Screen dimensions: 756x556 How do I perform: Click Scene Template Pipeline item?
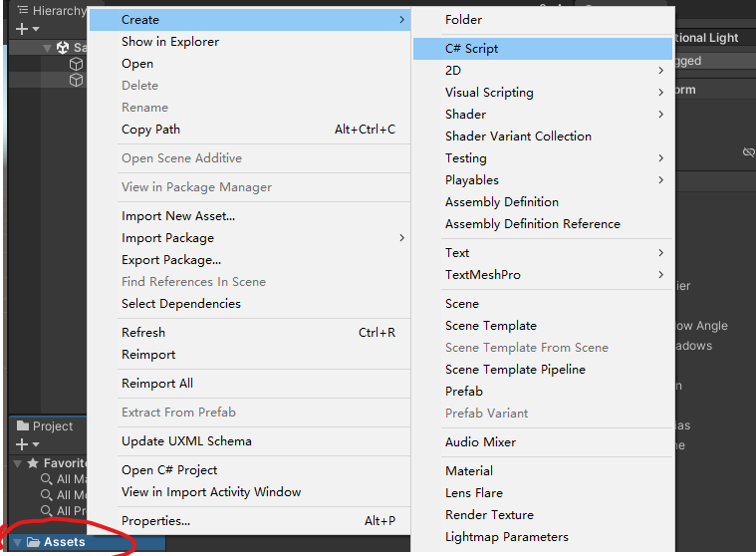(543, 370)
